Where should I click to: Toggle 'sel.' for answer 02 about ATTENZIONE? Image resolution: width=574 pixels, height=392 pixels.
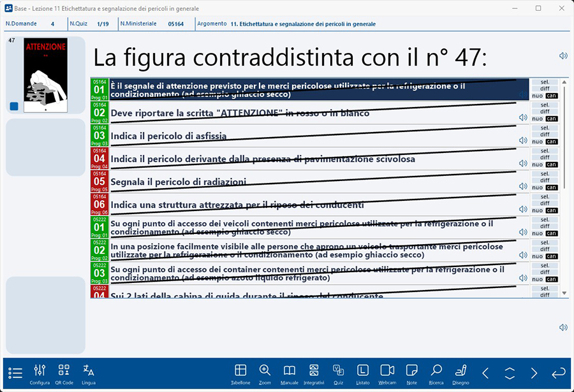click(544, 105)
